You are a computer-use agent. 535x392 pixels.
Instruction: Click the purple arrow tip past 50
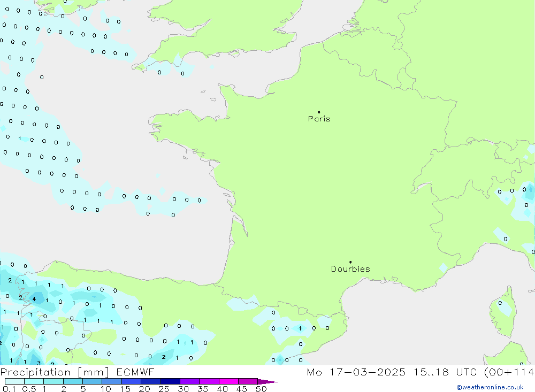point(268,382)
